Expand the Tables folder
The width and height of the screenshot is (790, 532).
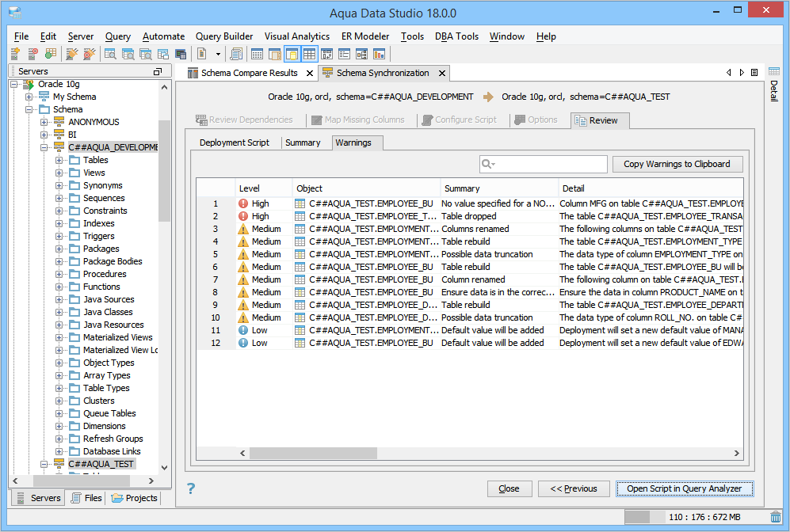click(59, 160)
